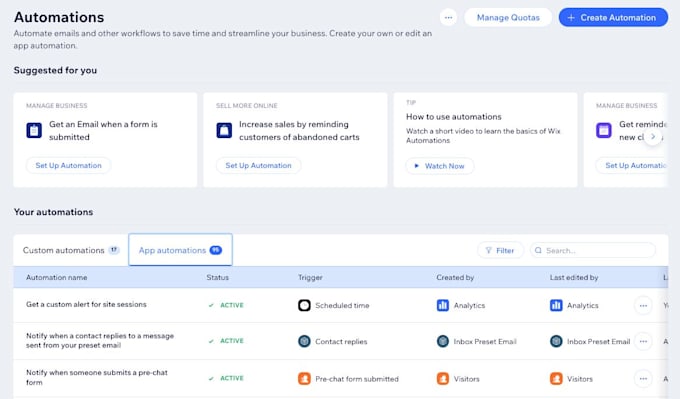Screen dimensions: 680x399
Task: Click the form submission clipboard icon
Action: pos(34,130)
